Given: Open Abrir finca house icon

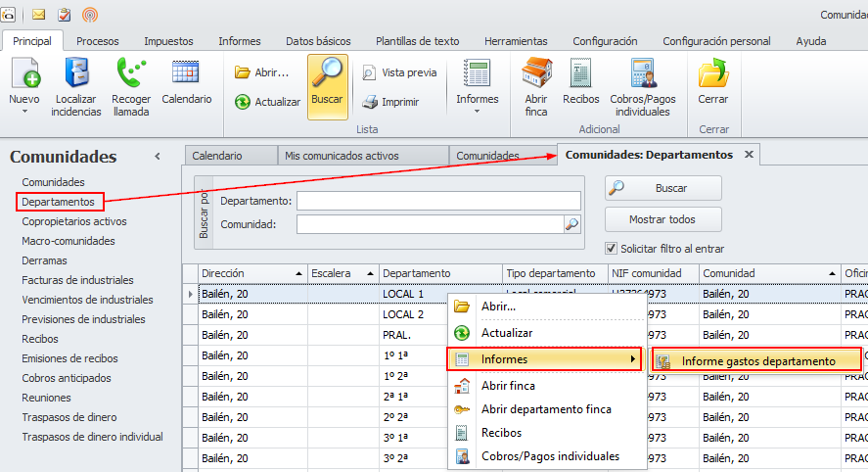Looking at the screenshot, I should (x=536, y=75).
